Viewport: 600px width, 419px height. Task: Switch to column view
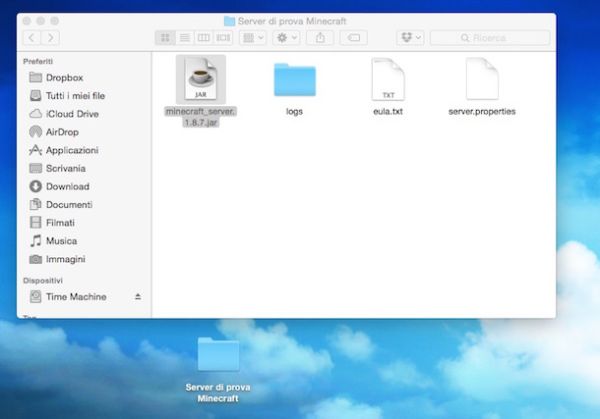click(x=204, y=37)
